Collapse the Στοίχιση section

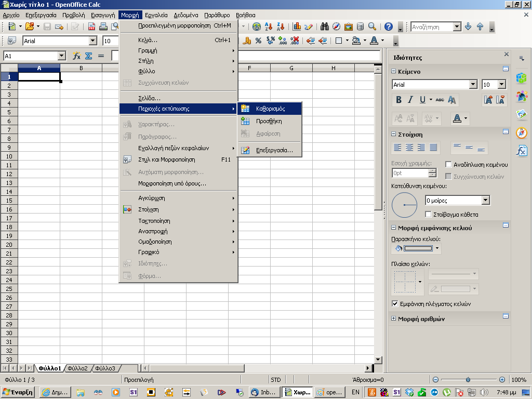click(x=394, y=134)
